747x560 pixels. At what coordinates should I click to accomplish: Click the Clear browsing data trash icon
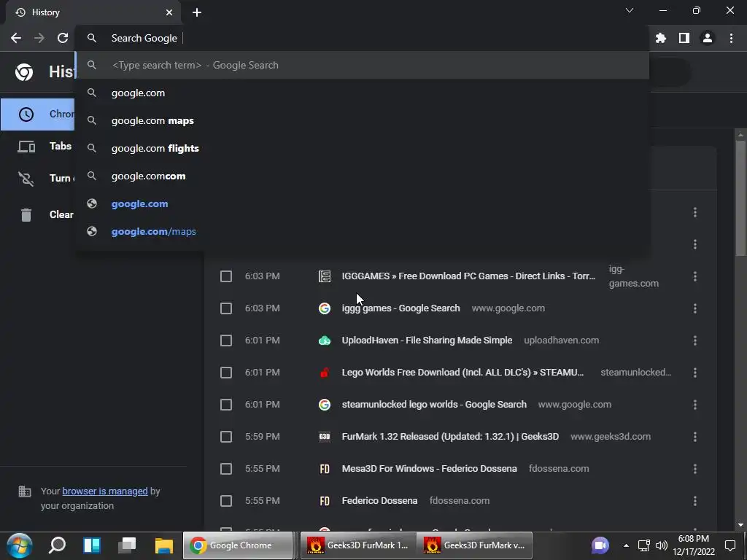pos(26,215)
